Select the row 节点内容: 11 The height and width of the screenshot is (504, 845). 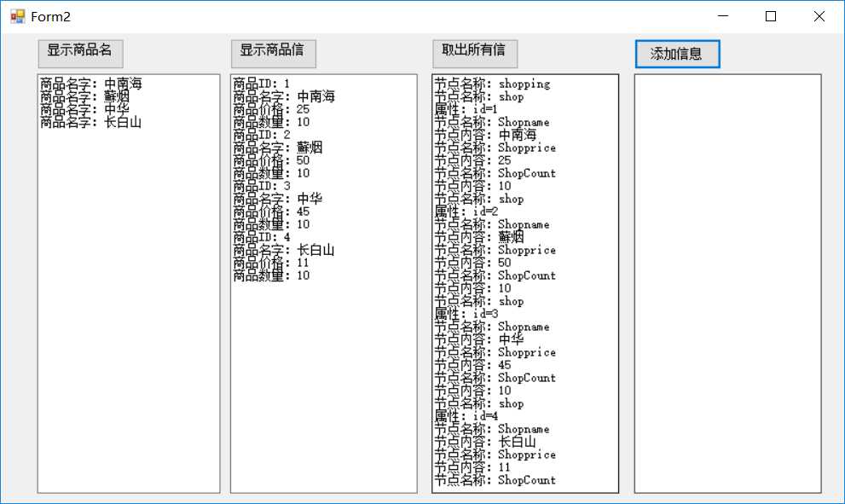pos(472,467)
